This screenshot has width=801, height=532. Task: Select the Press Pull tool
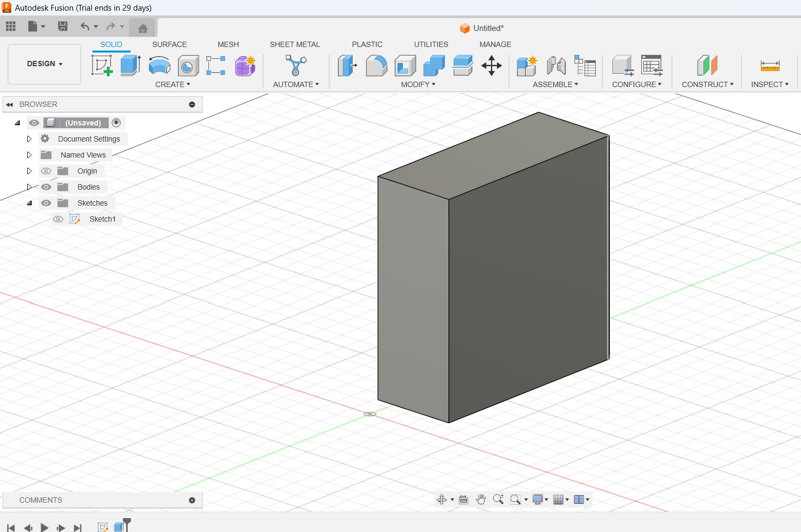coord(347,66)
